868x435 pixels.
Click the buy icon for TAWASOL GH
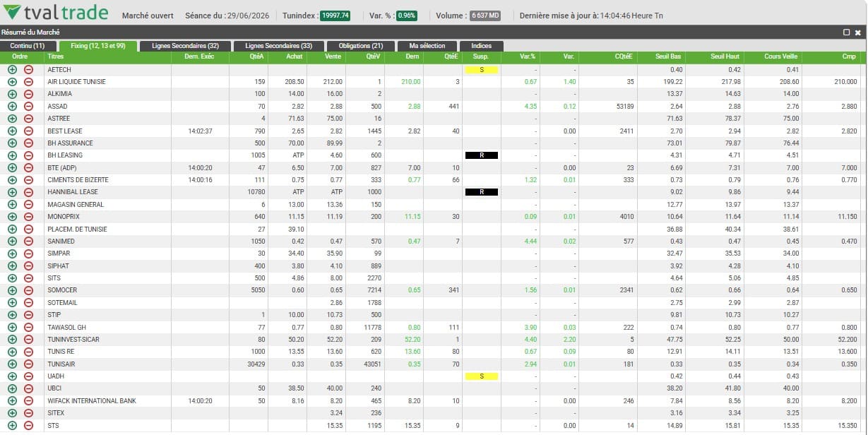point(12,327)
